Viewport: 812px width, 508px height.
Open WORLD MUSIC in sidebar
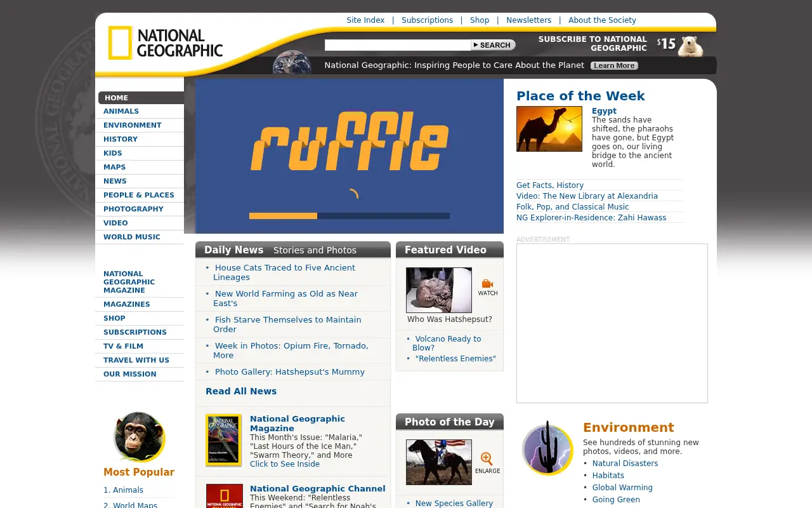click(x=132, y=237)
